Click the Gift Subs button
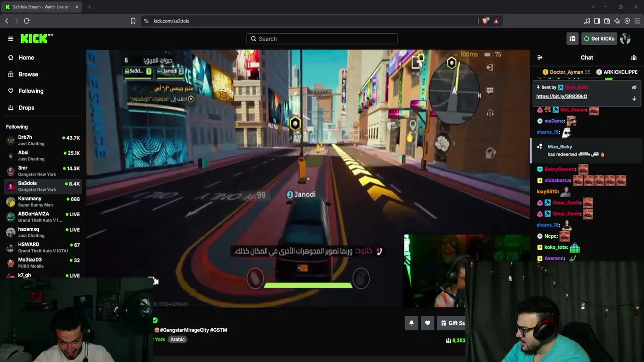 click(451, 323)
